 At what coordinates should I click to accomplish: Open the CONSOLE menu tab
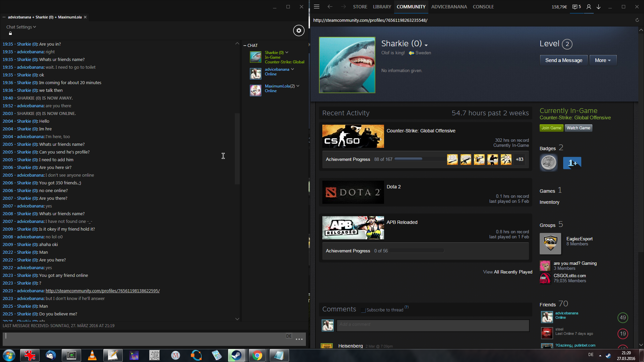click(x=483, y=7)
